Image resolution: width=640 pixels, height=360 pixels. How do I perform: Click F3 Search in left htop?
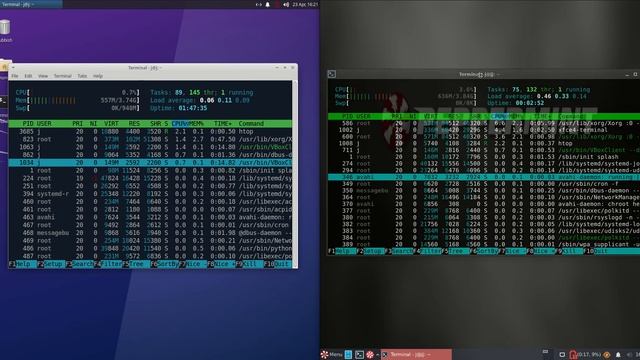[x=80, y=264]
